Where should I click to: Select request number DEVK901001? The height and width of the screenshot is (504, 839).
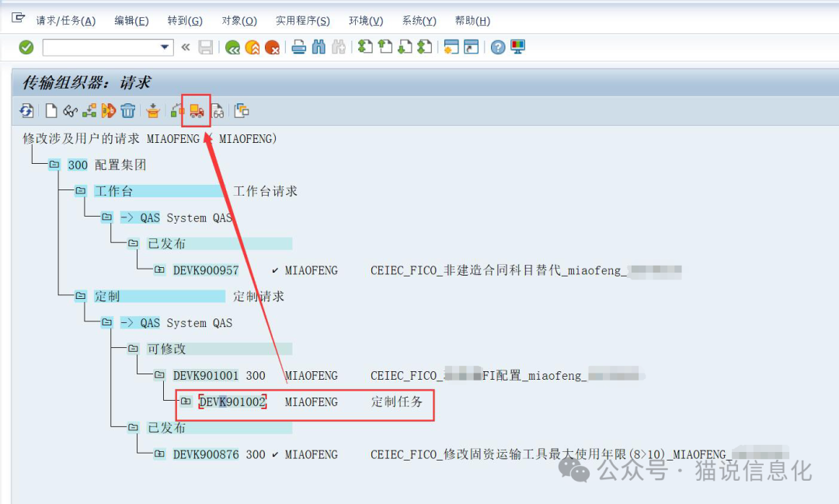pyautogui.click(x=206, y=376)
